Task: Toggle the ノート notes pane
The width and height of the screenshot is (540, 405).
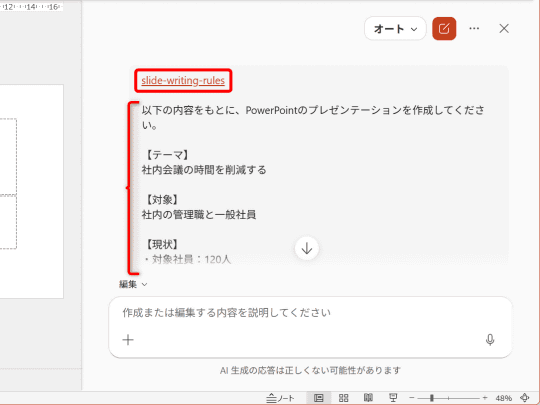Action: pos(281,398)
